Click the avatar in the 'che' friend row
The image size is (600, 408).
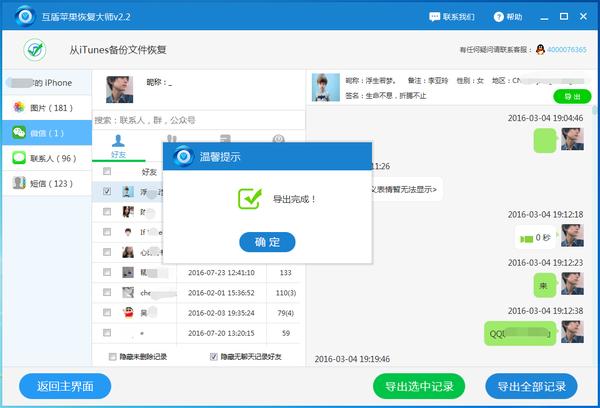[128, 292]
